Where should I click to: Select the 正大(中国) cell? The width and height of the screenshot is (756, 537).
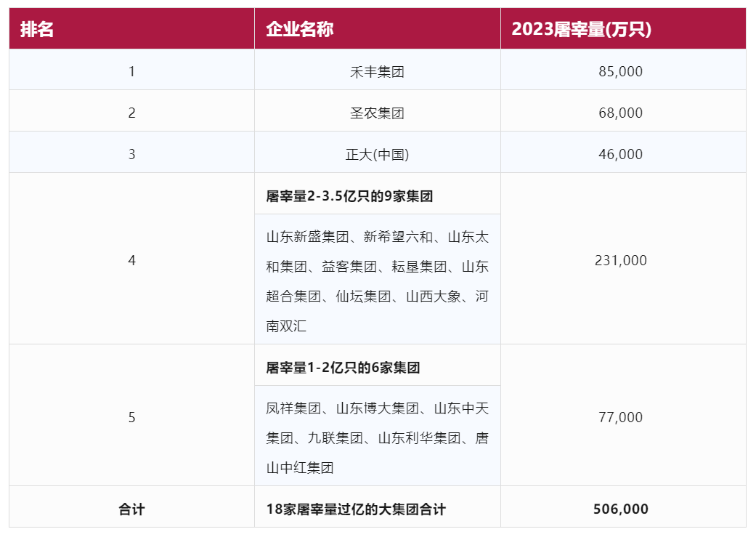(x=378, y=153)
